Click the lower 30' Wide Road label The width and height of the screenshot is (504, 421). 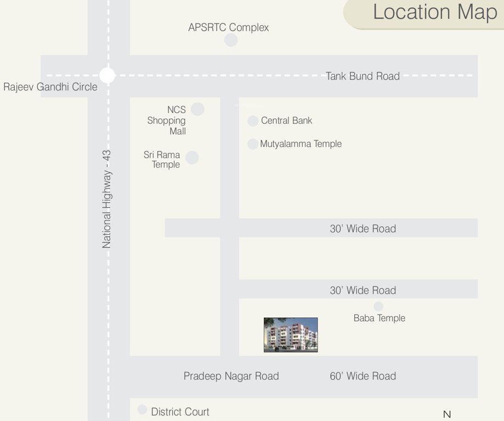tap(363, 290)
